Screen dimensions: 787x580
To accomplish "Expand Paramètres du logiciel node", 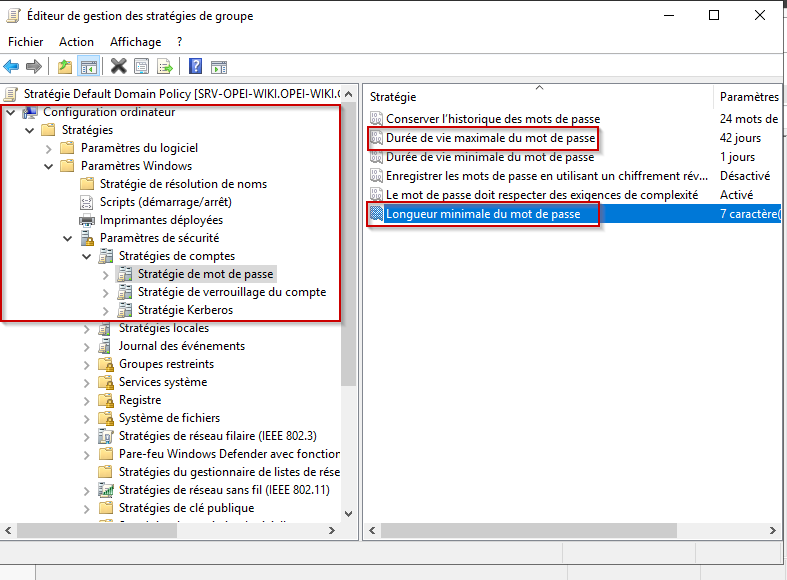I will 49,149.
